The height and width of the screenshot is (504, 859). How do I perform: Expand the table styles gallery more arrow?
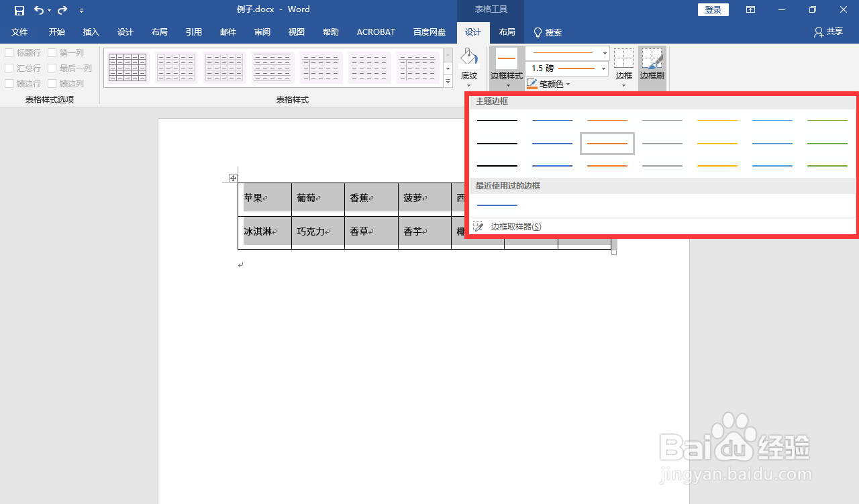point(447,81)
